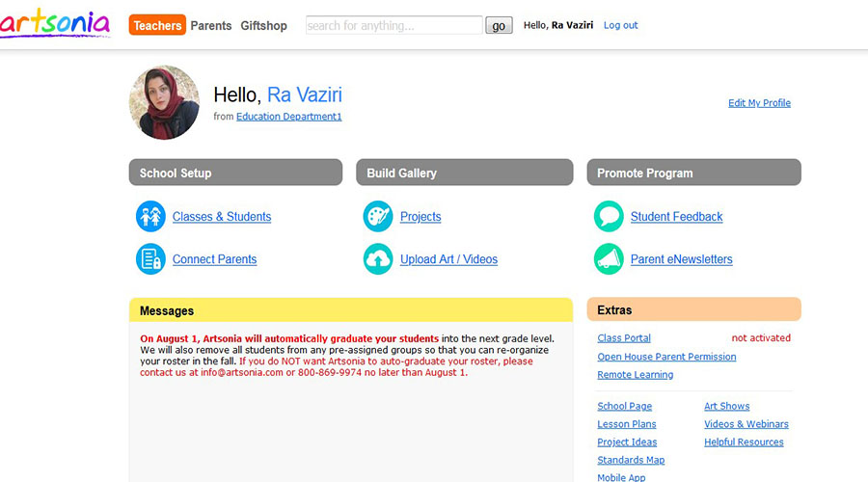Image resolution: width=868 pixels, height=482 pixels.
Task: Click the Classes & Students people icon
Action: [150, 217]
